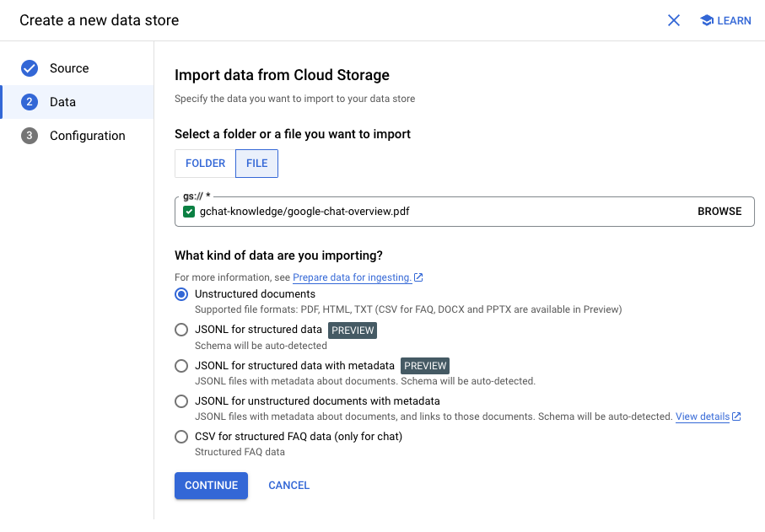Click the green checkmark icon in path field
The width and height of the screenshot is (765, 532).
coord(189,212)
